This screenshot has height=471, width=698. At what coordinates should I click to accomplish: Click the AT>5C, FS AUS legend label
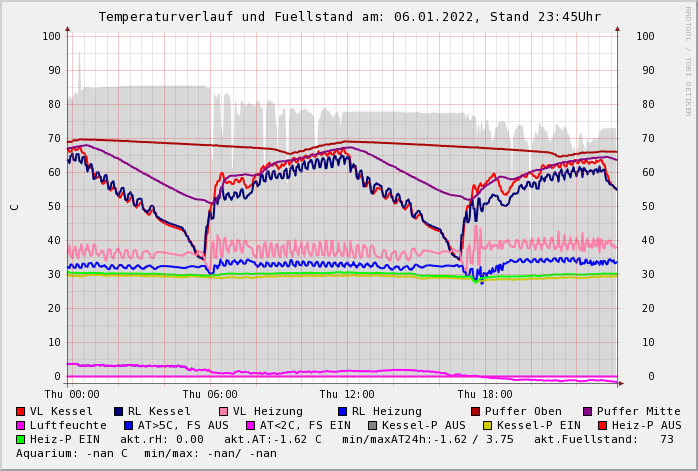point(183,425)
